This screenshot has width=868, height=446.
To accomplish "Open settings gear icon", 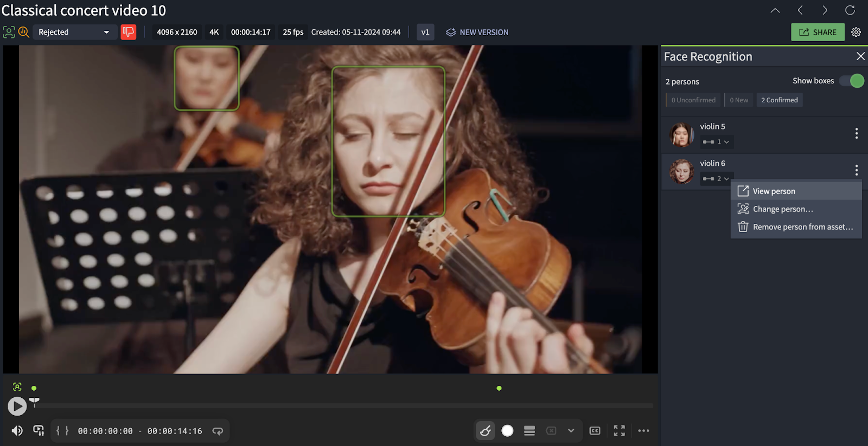I will (856, 33).
